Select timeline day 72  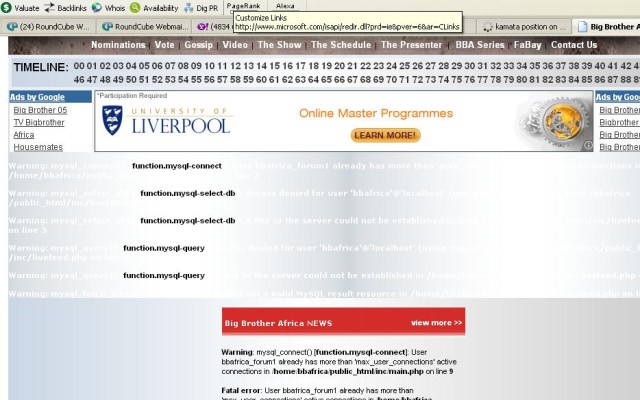tap(418, 80)
